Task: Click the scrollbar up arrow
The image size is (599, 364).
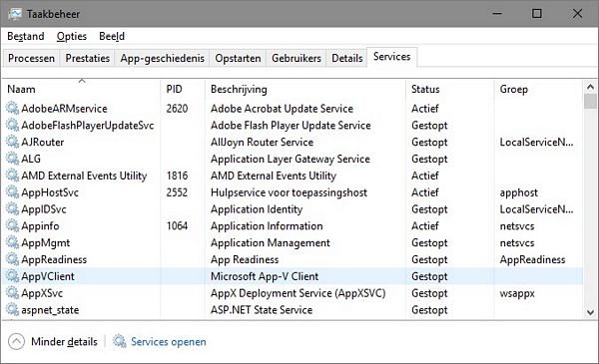Action: click(590, 87)
